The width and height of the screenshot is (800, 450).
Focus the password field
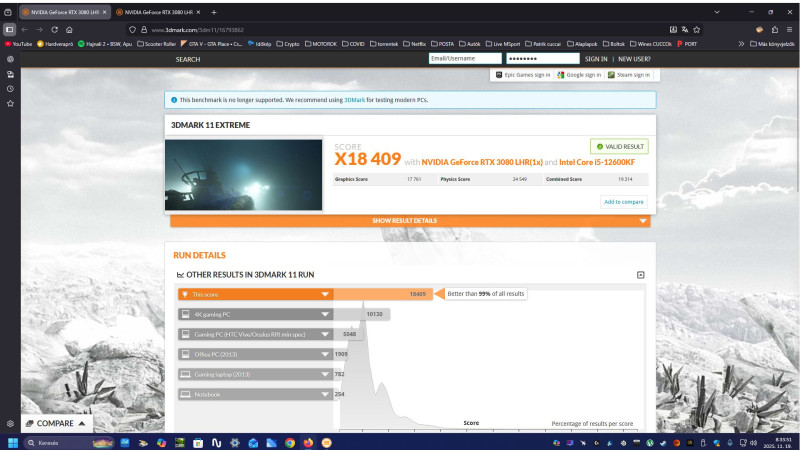542,59
